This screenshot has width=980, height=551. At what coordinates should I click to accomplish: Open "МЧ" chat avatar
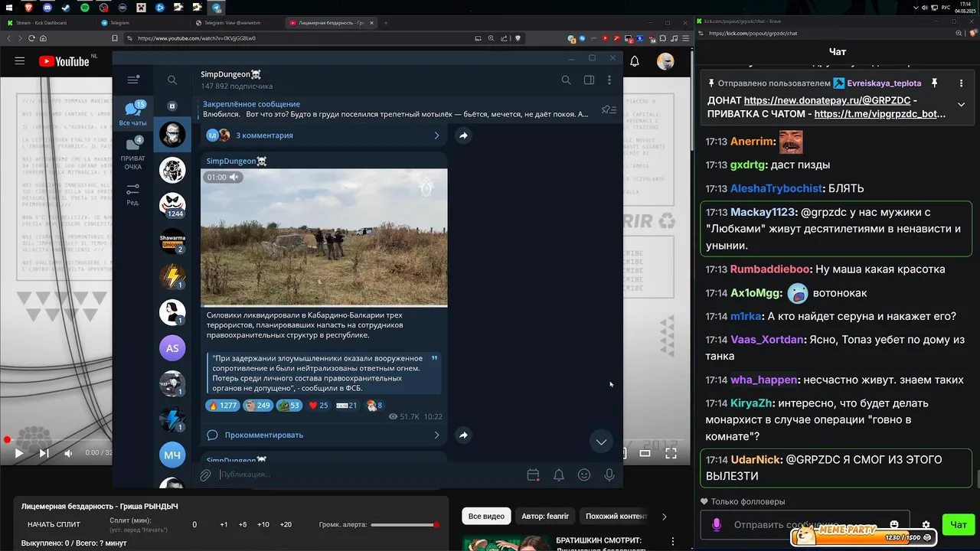pos(172,455)
